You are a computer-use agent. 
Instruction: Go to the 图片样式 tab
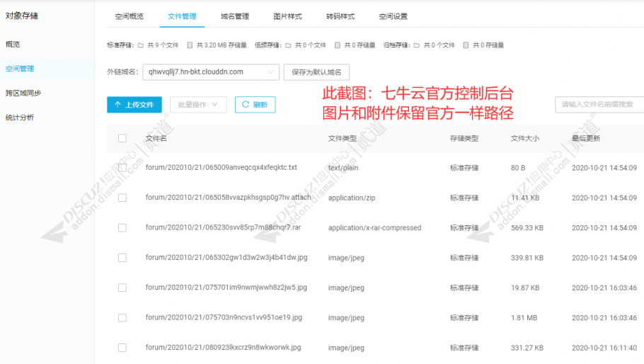tap(287, 16)
